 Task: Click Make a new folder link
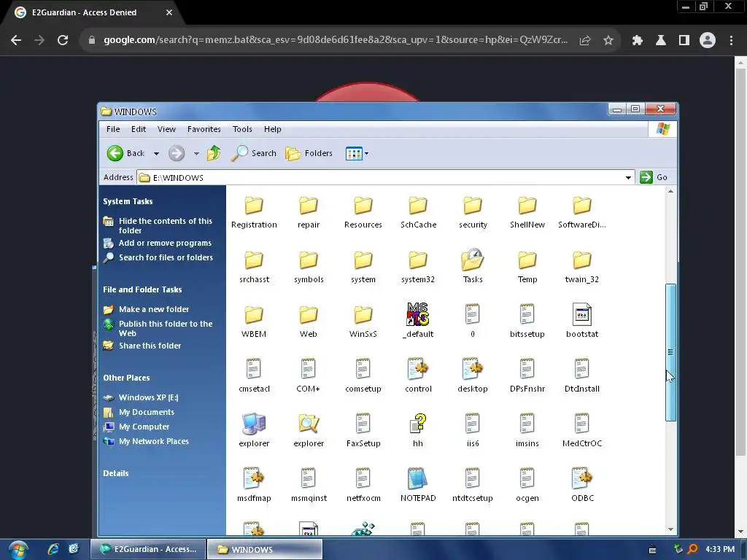point(154,309)
